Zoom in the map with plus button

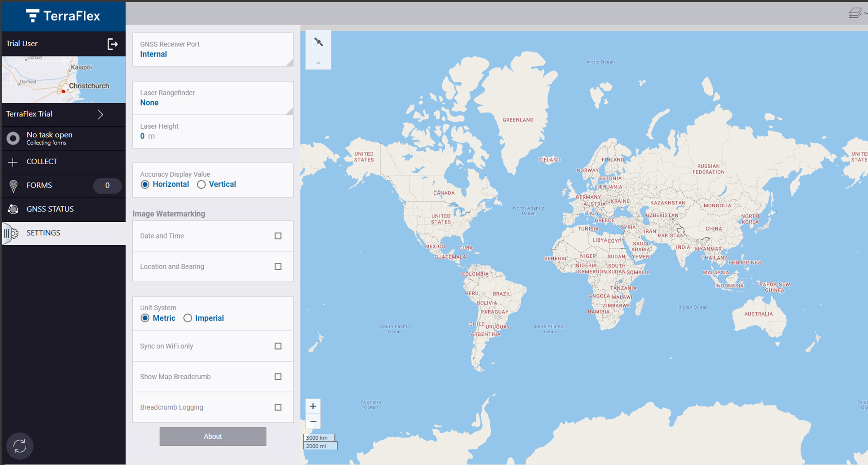(x=313, y=406)
